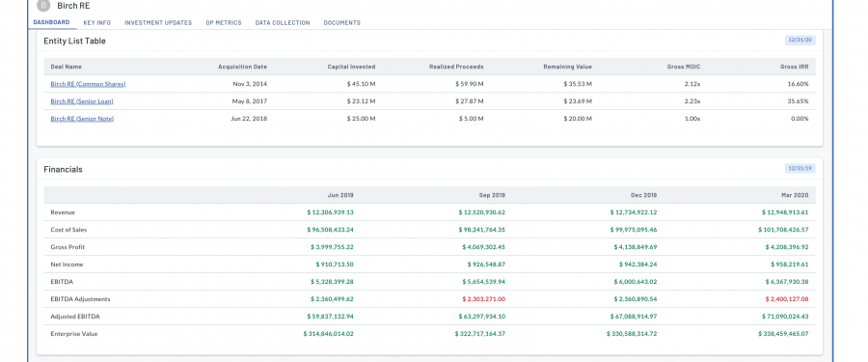Open Birch RE (Common Shares) deal link
The image size is (868, 362).
click(x=88, y=84)
